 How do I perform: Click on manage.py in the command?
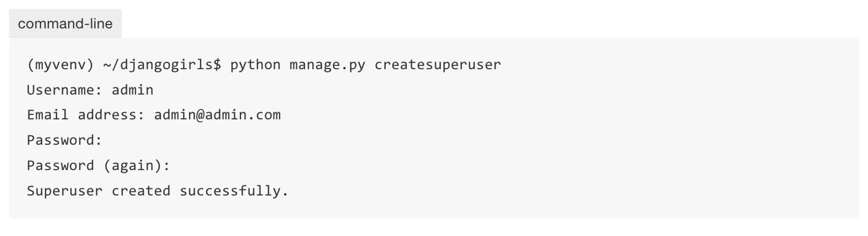coord(327,65)
